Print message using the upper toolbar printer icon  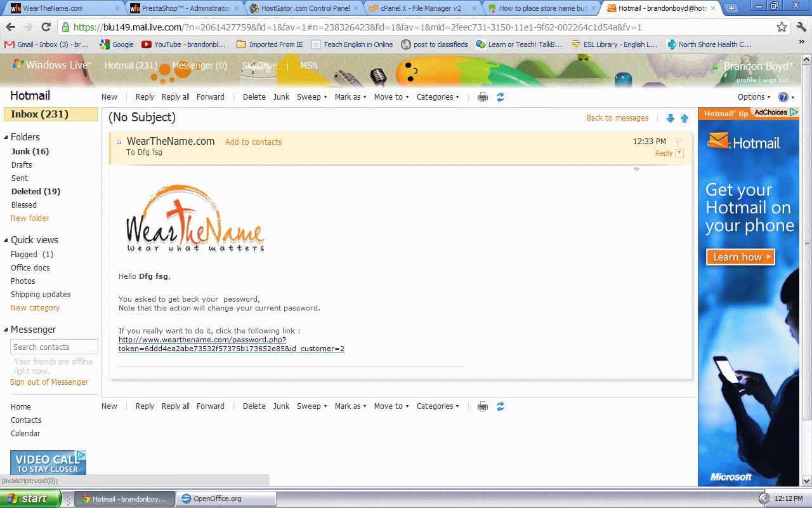pos(483,97)
